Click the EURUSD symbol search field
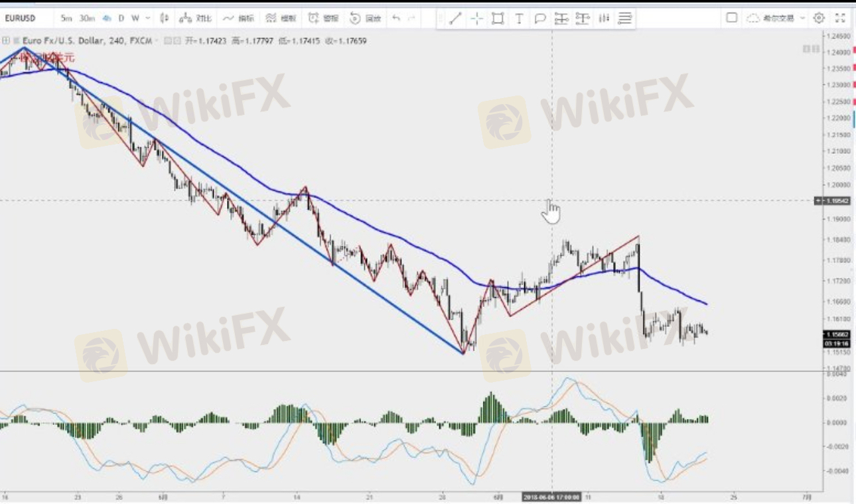 click(20, 18)
